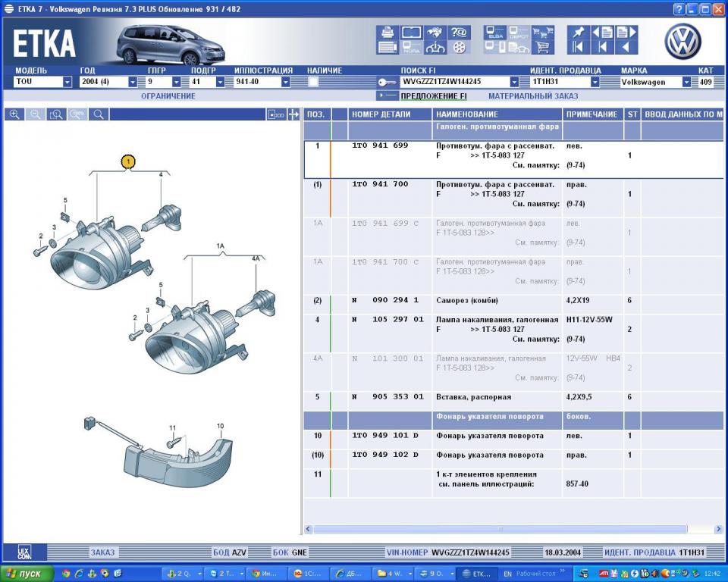Click the ПРИМЕЧАНИЕ column header
This screenshot has width=728, height=582.
coord(593,114)
